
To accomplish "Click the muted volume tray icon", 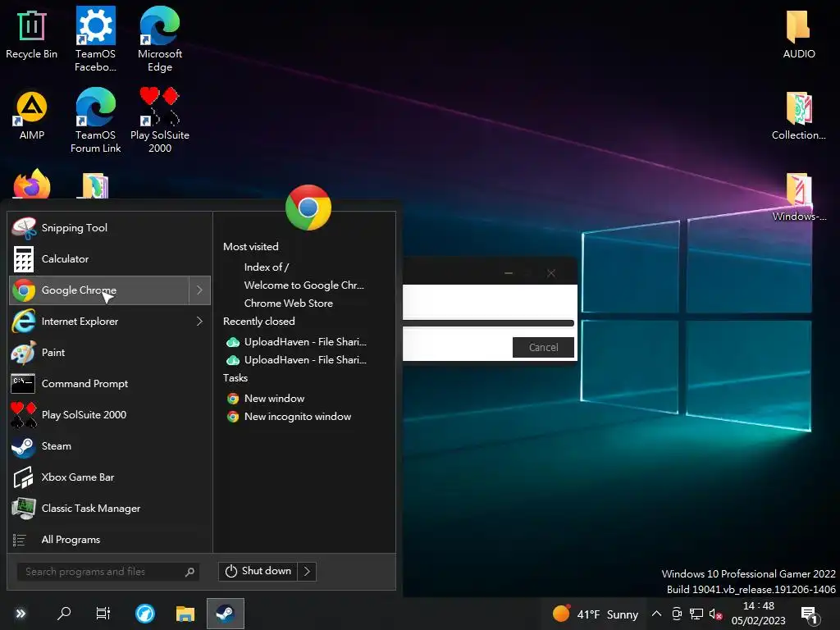I will (715, 614).
